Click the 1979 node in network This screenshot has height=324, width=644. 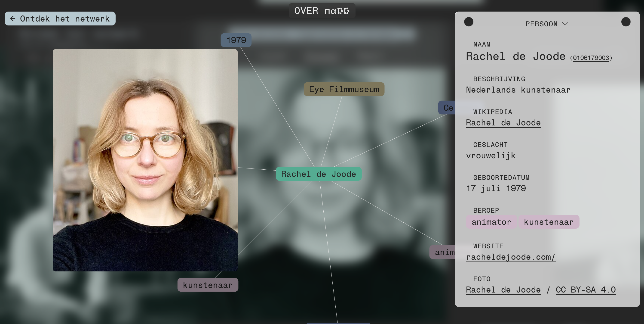[236, 40]
